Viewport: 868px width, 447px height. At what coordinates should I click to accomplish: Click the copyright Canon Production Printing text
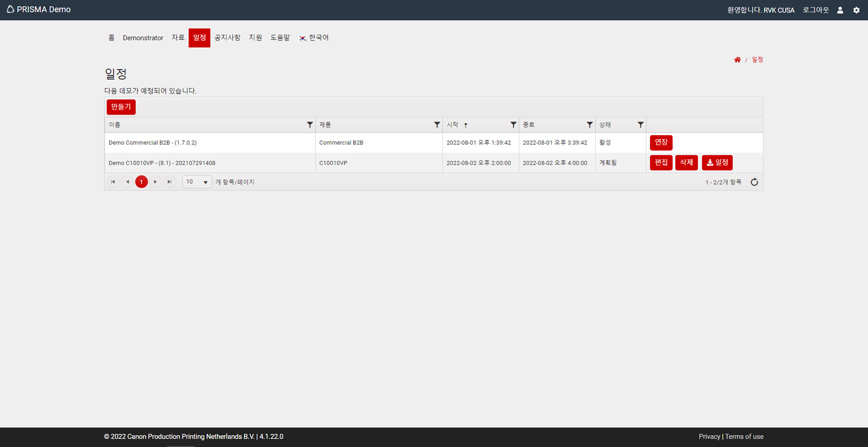(193, 436)
